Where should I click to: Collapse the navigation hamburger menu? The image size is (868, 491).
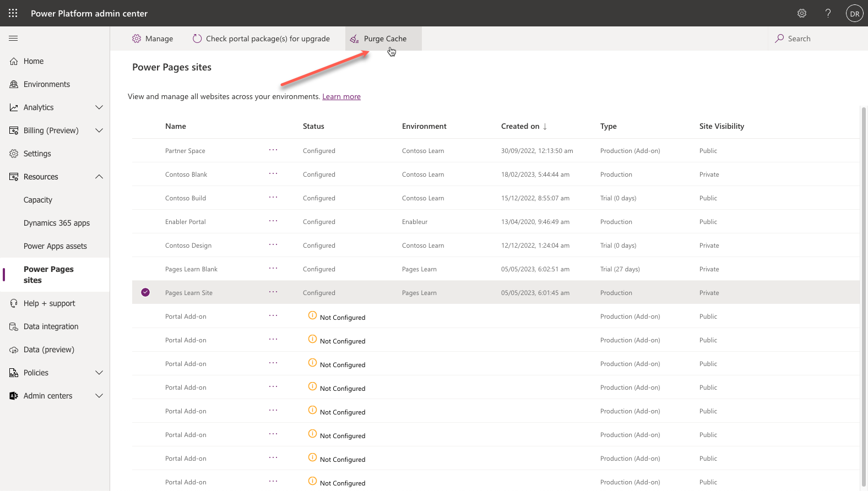pyautogui.click(x=13, y=39)
